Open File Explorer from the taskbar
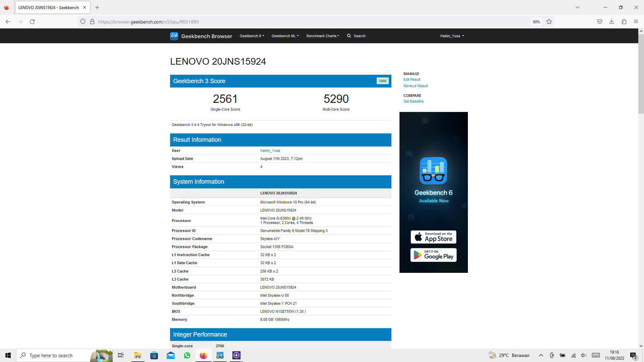This screenshot has height=362, width=644. pyautogui.click(x=138, y=355)
